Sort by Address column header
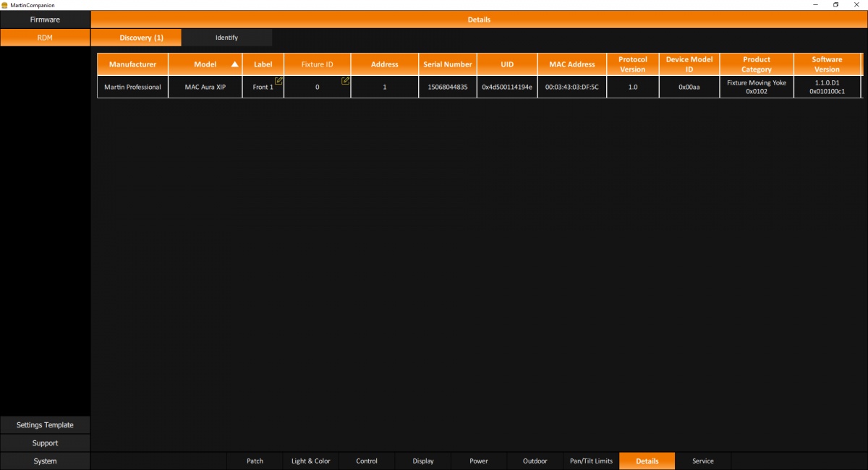Viewport: 868px width, 470px height. click(x=385, y=64)
